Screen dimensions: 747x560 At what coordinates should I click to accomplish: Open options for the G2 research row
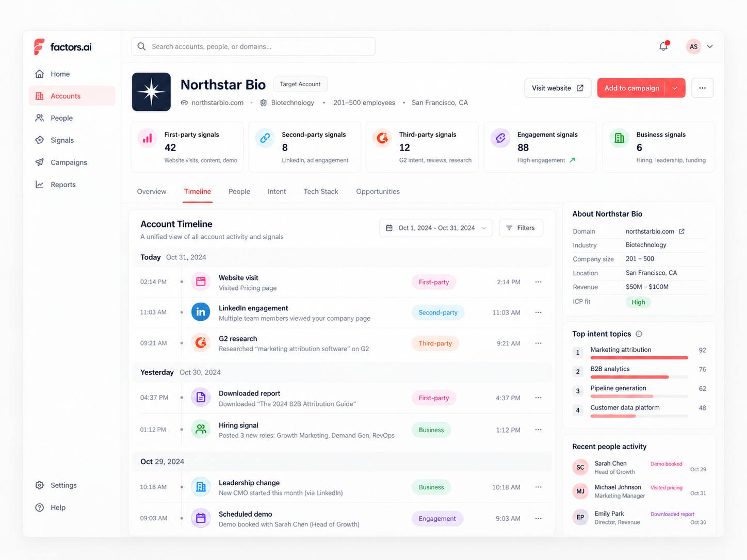[538, 343]
